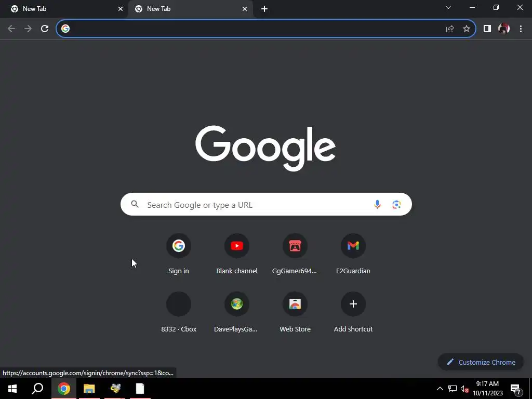The width and height of the screenshot is (532, 399).
Task: Click the network tray icon
Action: tap(453, 389)
